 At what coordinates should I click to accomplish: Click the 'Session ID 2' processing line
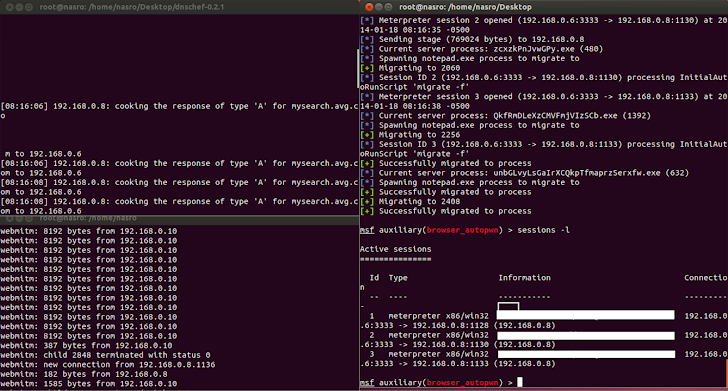coord(544,78)
